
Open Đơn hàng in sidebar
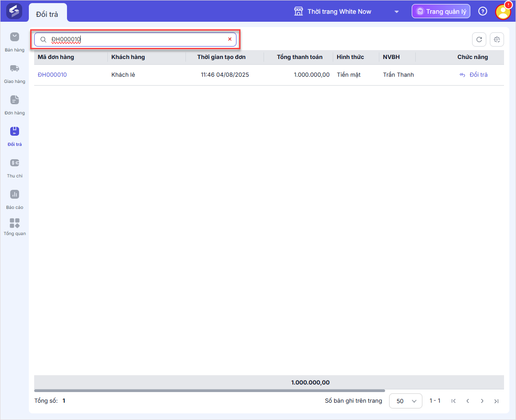click(x=15, y=105)
